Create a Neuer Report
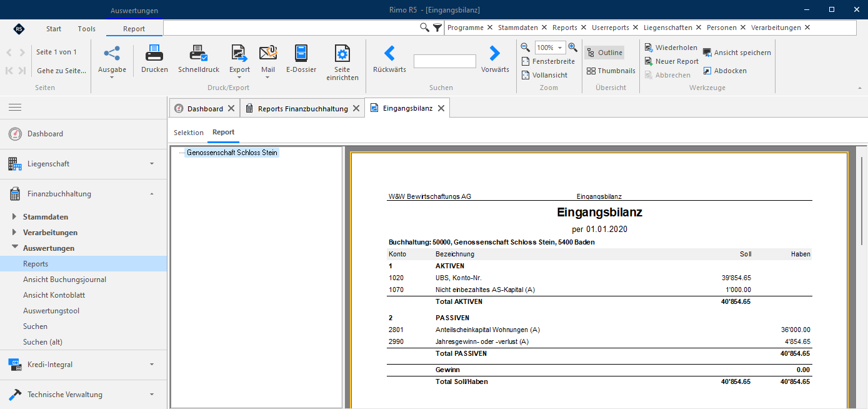This screenshot has height=409, width=868. click(x=672, y=61)
